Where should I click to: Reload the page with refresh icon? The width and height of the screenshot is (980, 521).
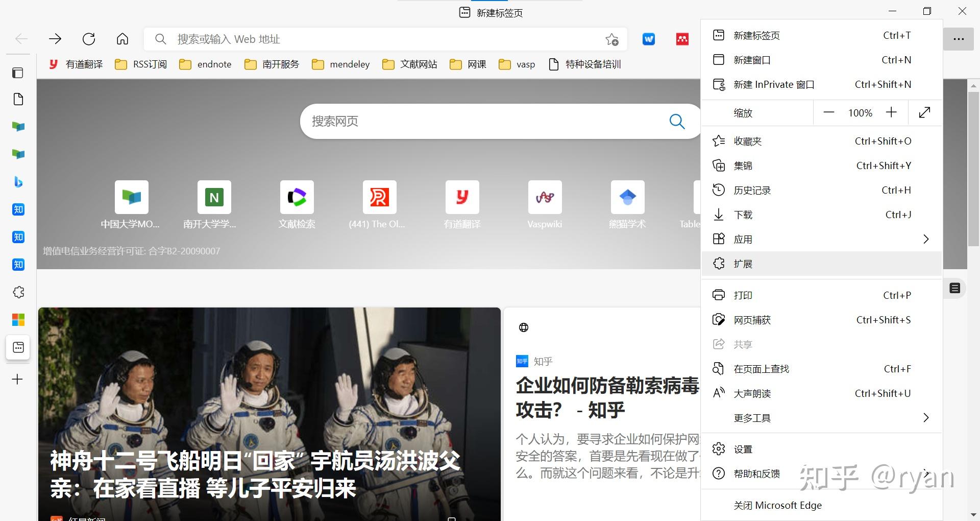point(89,39)
